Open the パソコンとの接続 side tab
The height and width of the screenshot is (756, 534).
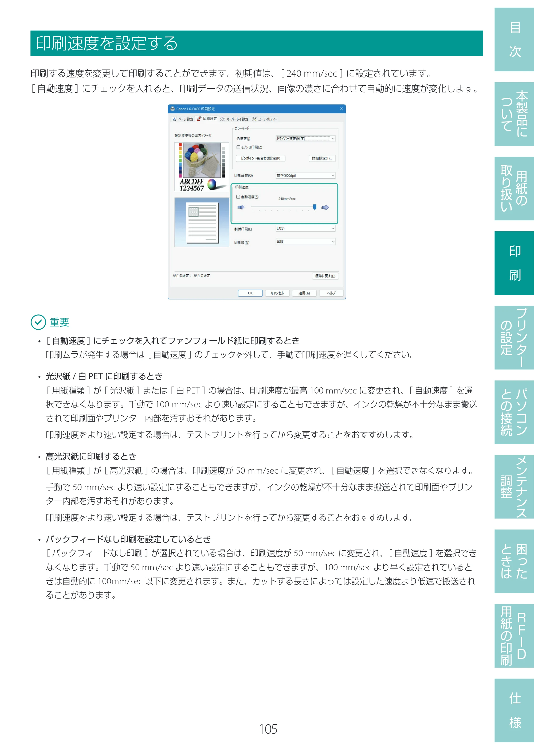tap(514, 412)
